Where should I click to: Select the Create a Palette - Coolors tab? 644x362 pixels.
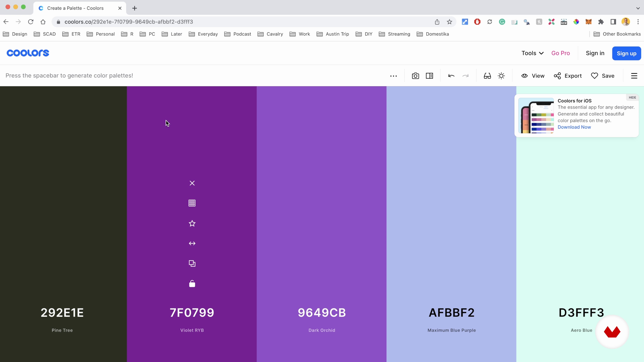[x=79, y=8]
